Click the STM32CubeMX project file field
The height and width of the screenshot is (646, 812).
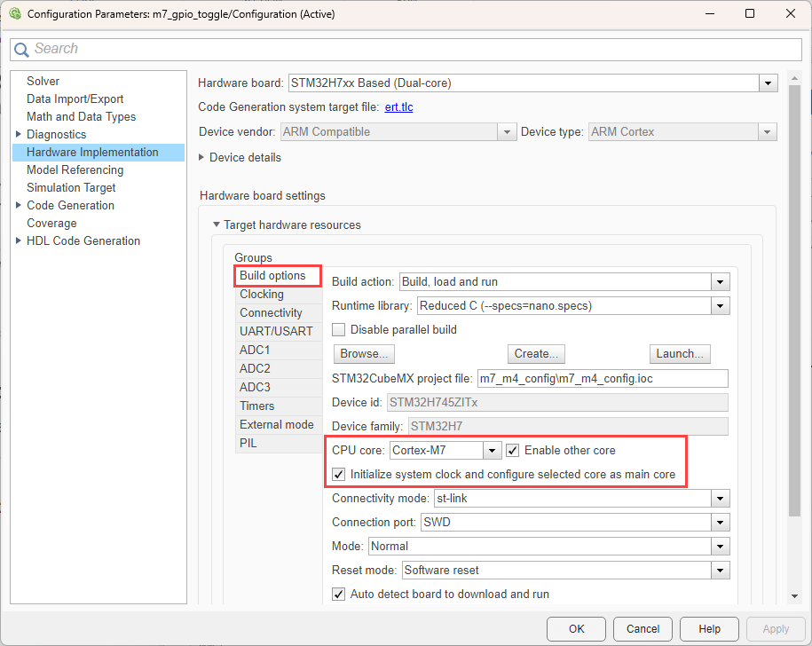click(602, 379)
